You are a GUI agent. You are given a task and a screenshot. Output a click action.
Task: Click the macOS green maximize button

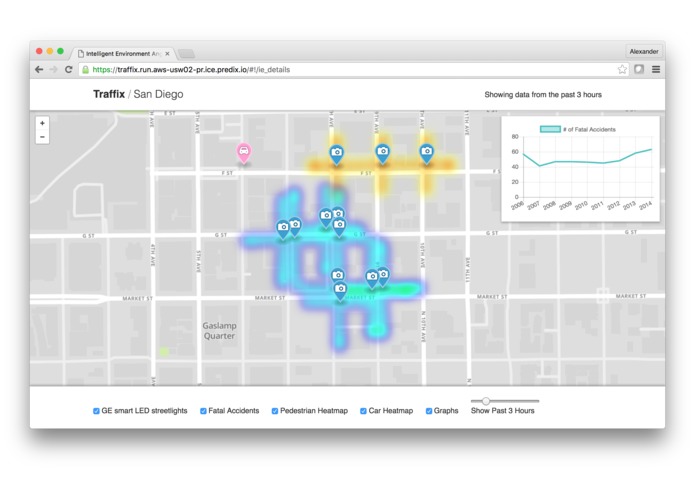[60, 51]
